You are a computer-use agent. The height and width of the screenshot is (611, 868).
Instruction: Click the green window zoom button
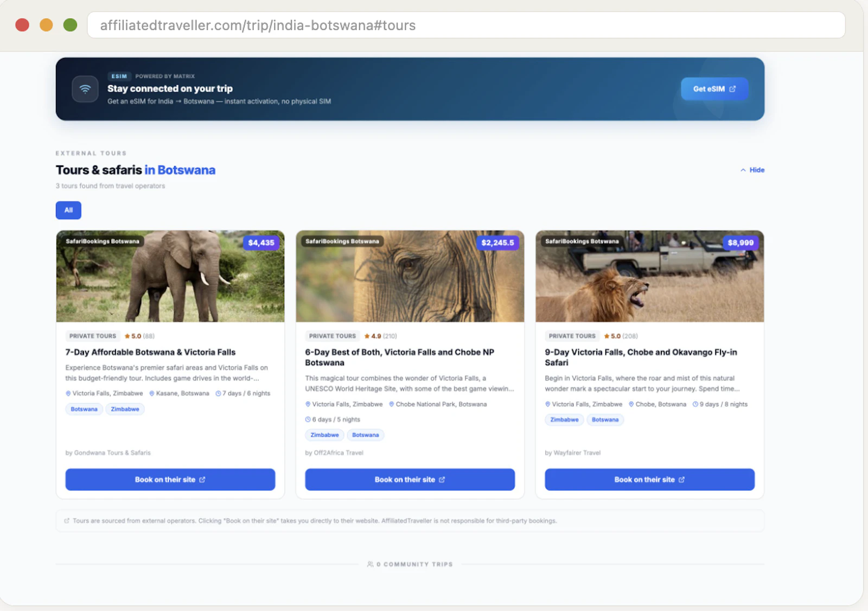(x=70, y=25)
